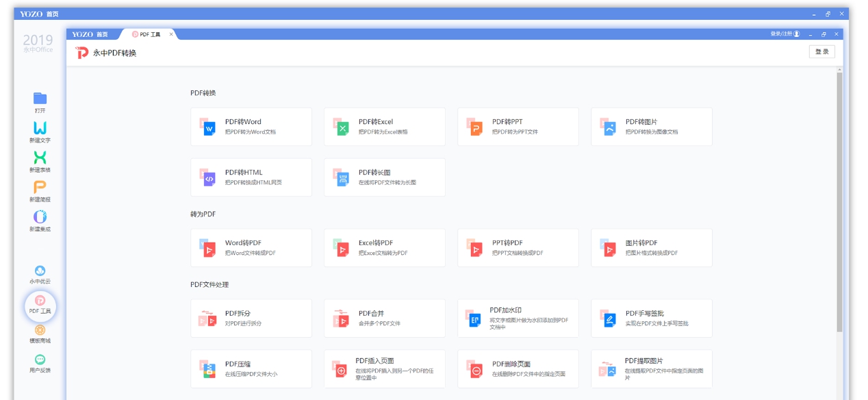Click the 合并多个PDF文件 description text
Screen dimensions: 868x400
tap(379, 324)
